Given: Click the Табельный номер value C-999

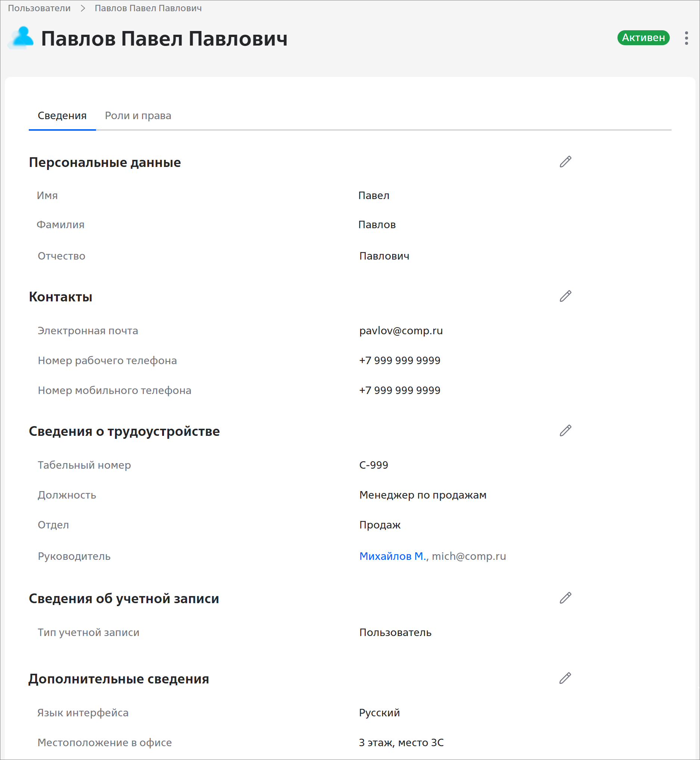Looking at the screenshot, I should 374,465.
